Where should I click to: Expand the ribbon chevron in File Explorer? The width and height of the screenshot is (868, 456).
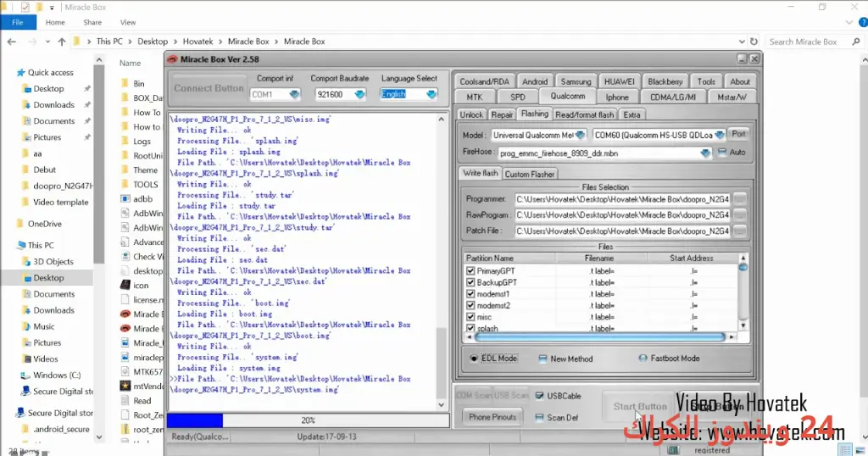click(x=849, y=23)
